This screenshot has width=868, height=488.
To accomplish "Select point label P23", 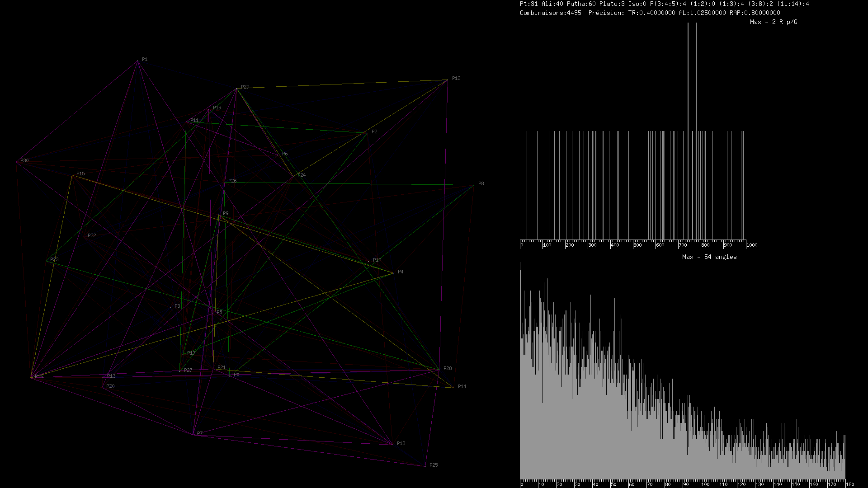I will [x=54, y=260].
